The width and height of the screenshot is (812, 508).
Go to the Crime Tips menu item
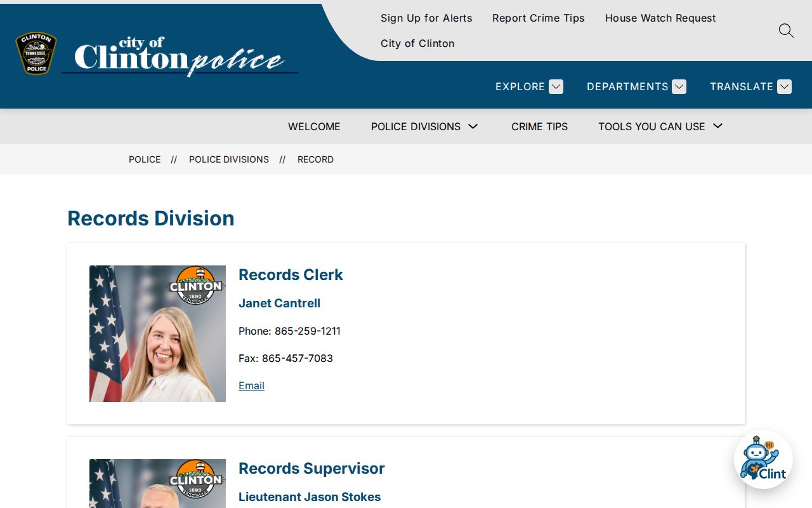539,126
